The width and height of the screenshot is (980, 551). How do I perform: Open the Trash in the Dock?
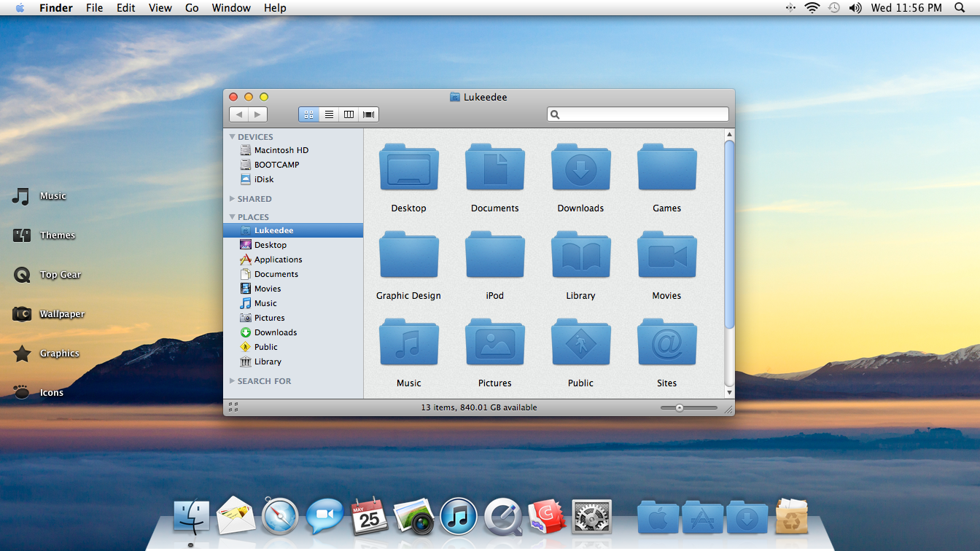coord(792,516)
